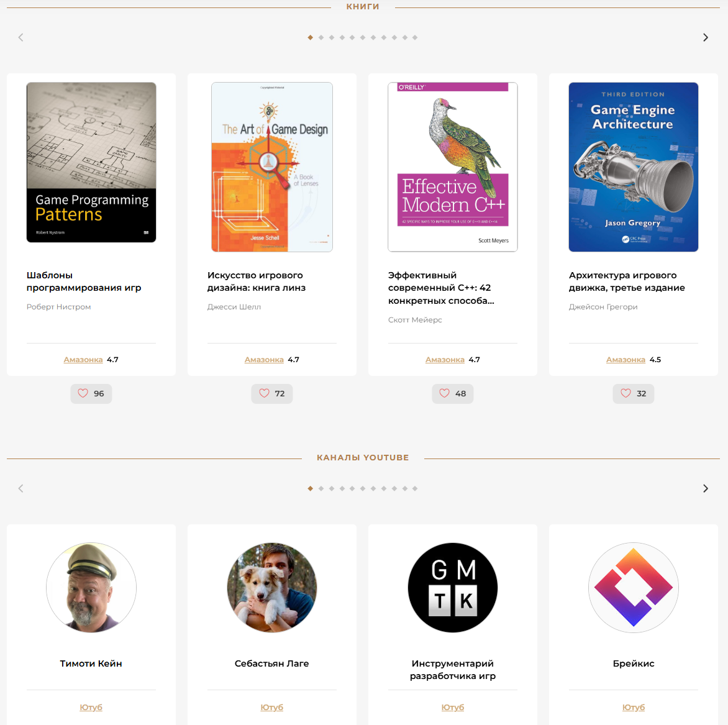
Task: Select last pagination dot in books carousel
Action: [415, 38]
